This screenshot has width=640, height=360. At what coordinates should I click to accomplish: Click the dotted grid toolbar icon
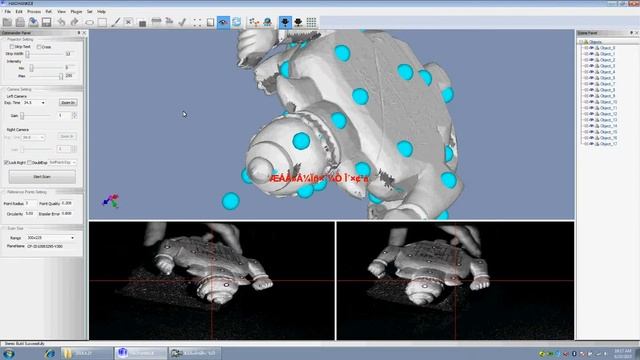[311, 22]
